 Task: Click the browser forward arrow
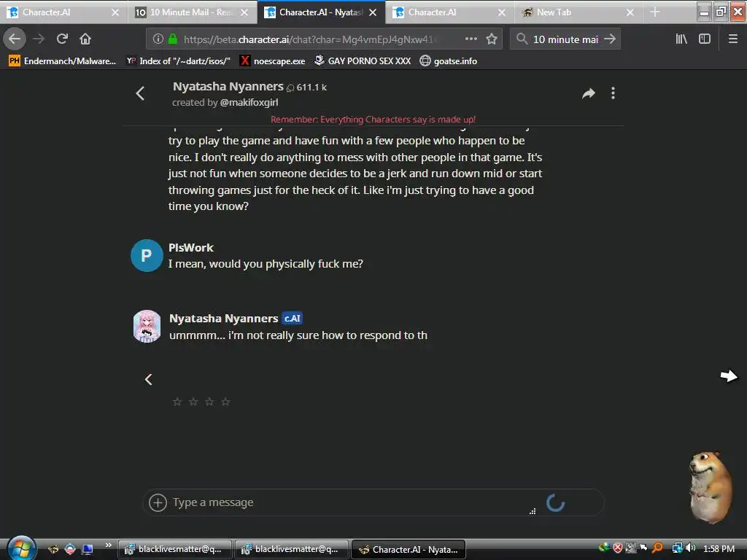[x=39, y=39]
